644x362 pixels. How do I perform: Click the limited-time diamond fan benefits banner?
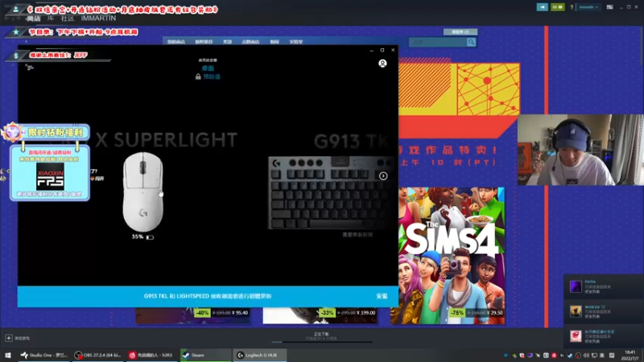46,133
